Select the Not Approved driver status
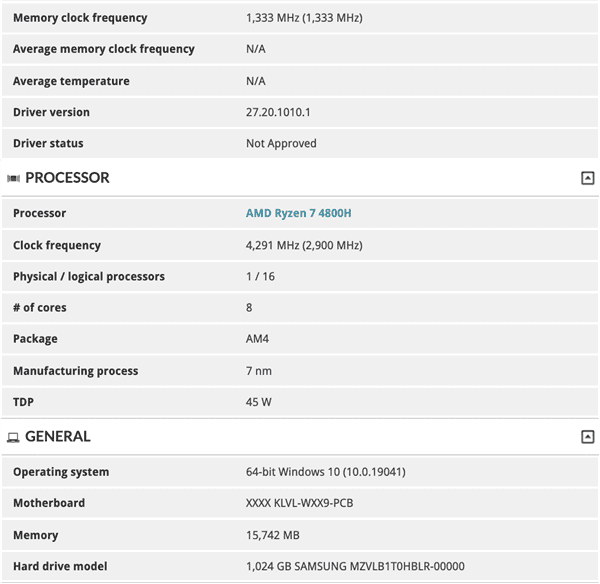The width and height of the screenshot is (600, 584). tap(281, 144)
